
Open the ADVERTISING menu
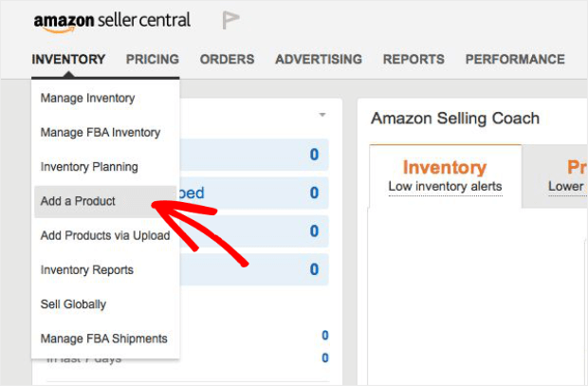click(x=319, y=59)
